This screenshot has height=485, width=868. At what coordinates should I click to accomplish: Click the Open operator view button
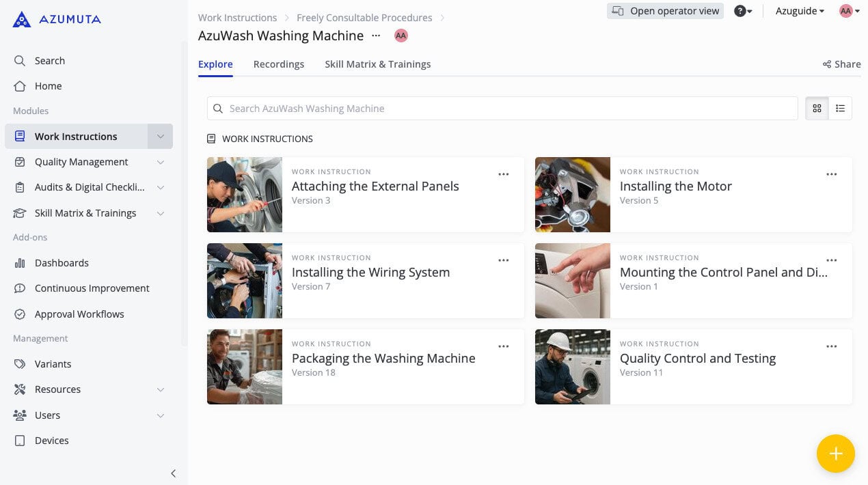(x=665, y=11)
